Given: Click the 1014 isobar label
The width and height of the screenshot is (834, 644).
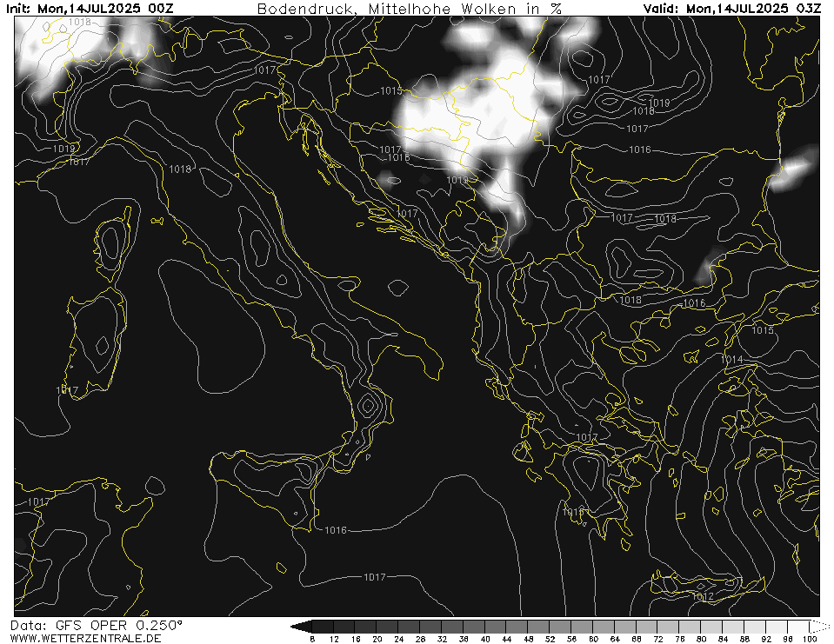Looking at the screenshot, I should (732, 359).
